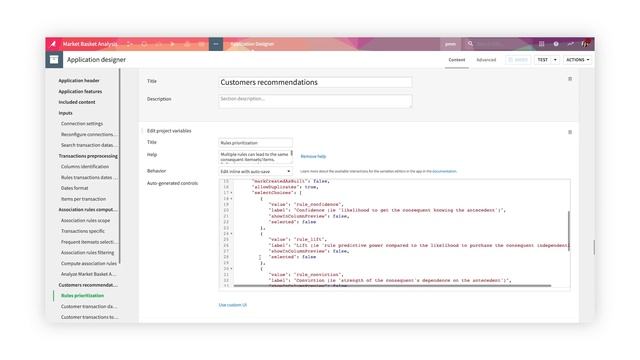Click the Help text area scrollbar
Screen dimensions: 640x360
pos(291,153)
